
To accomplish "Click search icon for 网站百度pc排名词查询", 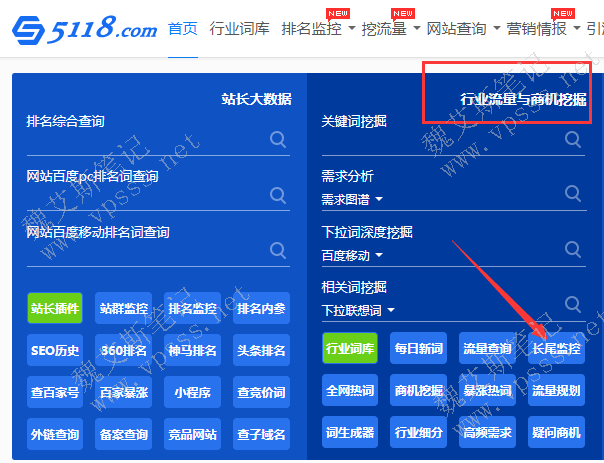I will [x=278, y=195].
